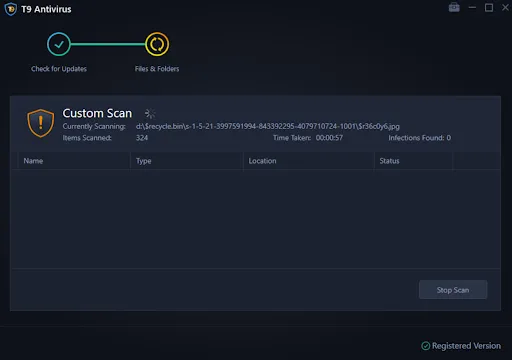Click the Registered Version label
The image size is (512, 360).
466,346
